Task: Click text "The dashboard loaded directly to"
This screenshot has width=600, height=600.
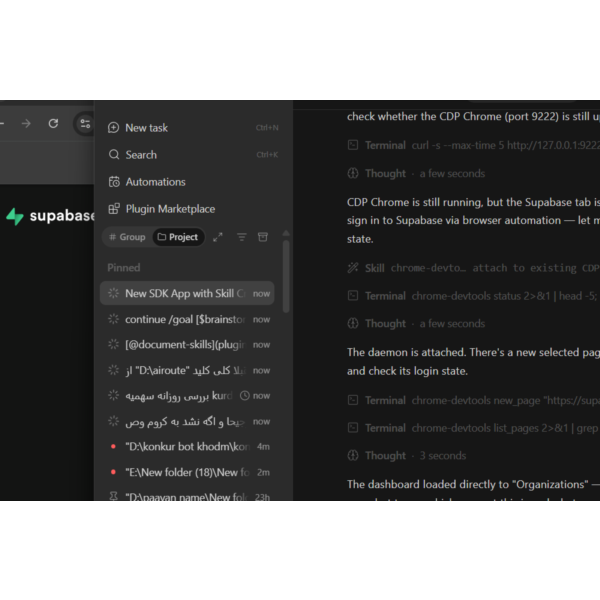Action: [429, 484]
